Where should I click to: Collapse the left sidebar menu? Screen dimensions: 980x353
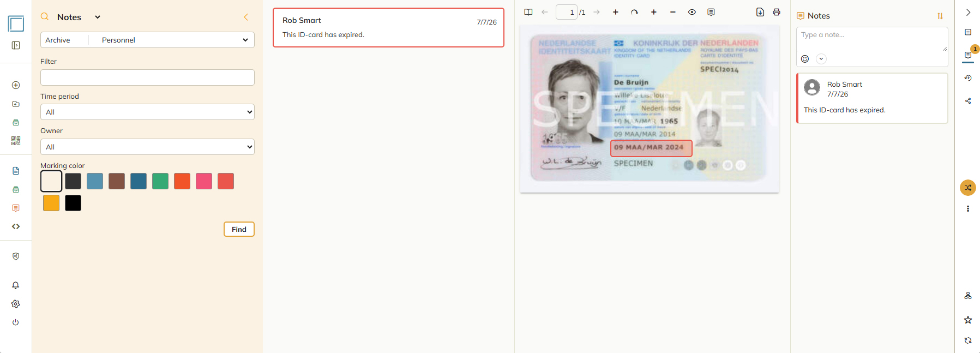click(x=16, y=45)
